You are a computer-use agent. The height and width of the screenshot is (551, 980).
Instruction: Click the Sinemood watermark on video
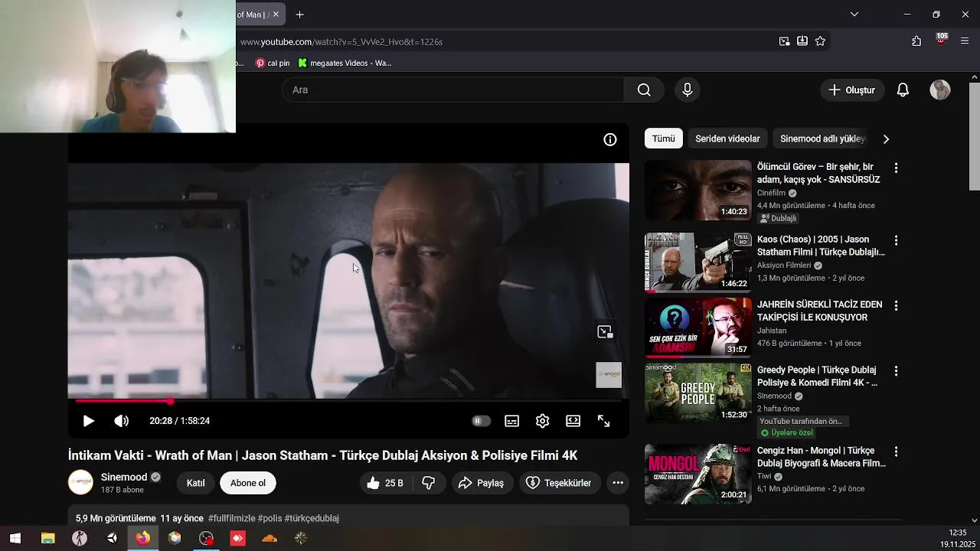(609, 375)
